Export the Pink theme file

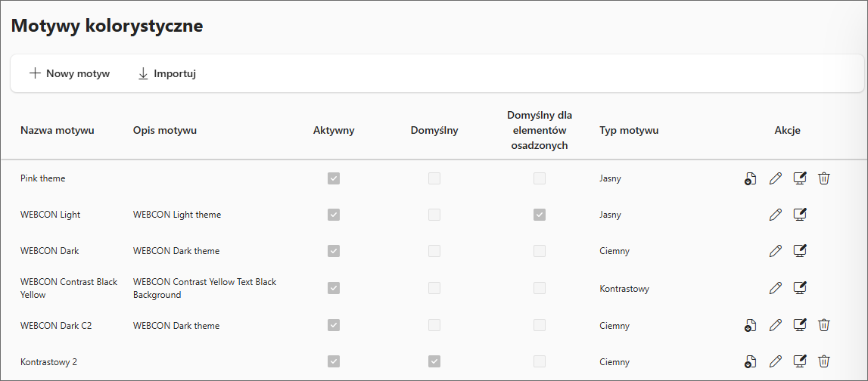coord(750,178)
